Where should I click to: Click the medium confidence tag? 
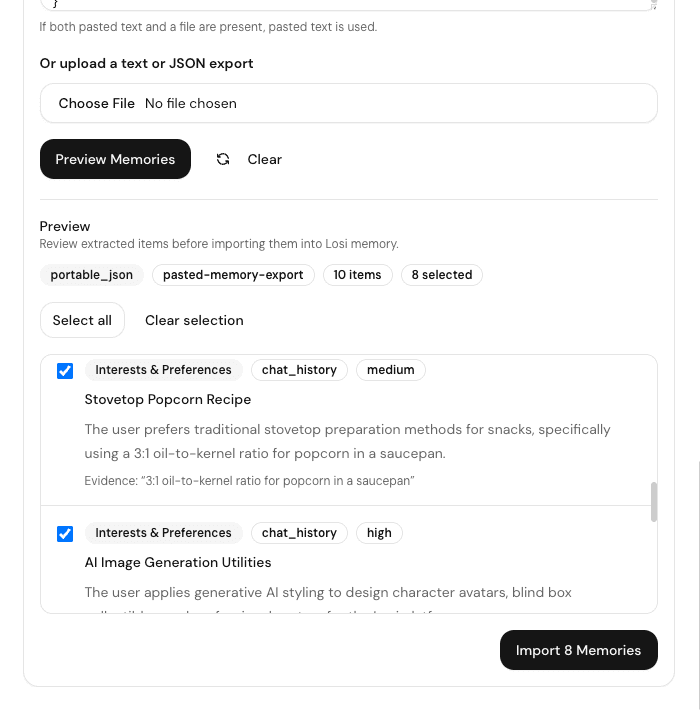click(x=390, y=370)
